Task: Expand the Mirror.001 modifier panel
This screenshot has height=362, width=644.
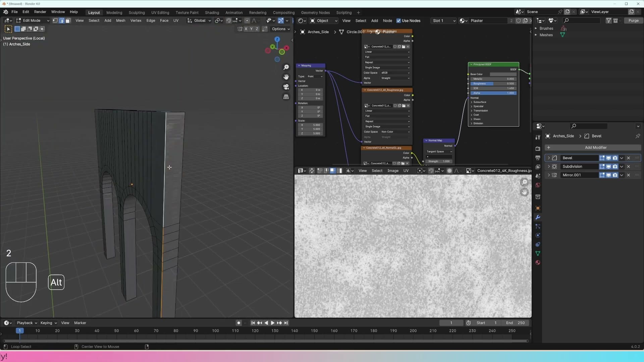Action: point(549,175)
